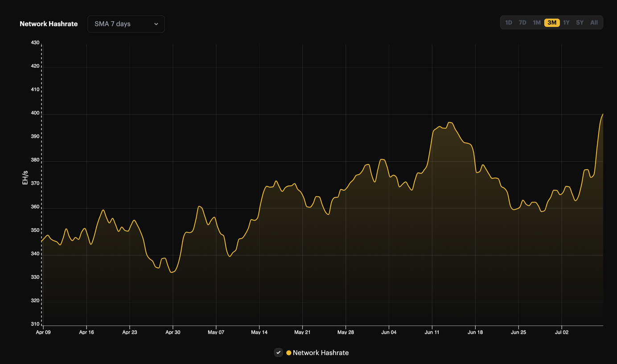The image size is (617, 364).
Task: Click the EH/s axis unit label
Action: [x=25, y=177]
